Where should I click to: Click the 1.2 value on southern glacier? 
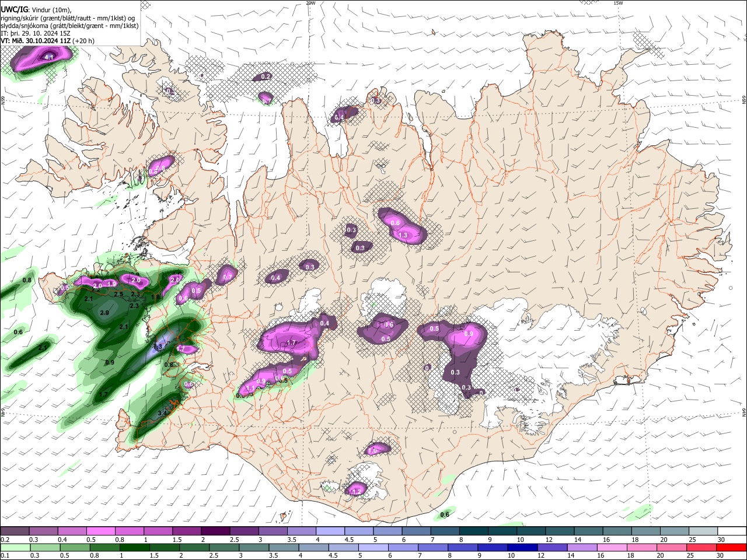point(356,492)
